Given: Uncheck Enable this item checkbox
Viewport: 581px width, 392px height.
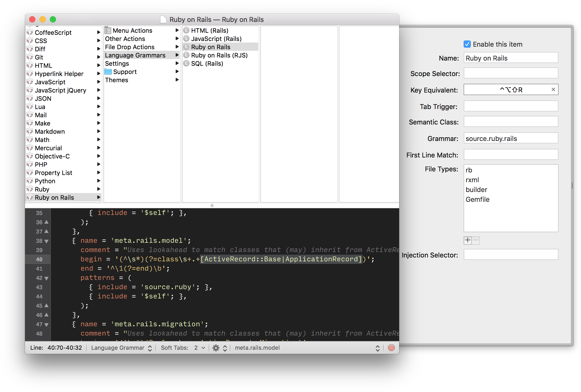Looking at the screenshot, I should pyautogui.click(x=467, y=44).
